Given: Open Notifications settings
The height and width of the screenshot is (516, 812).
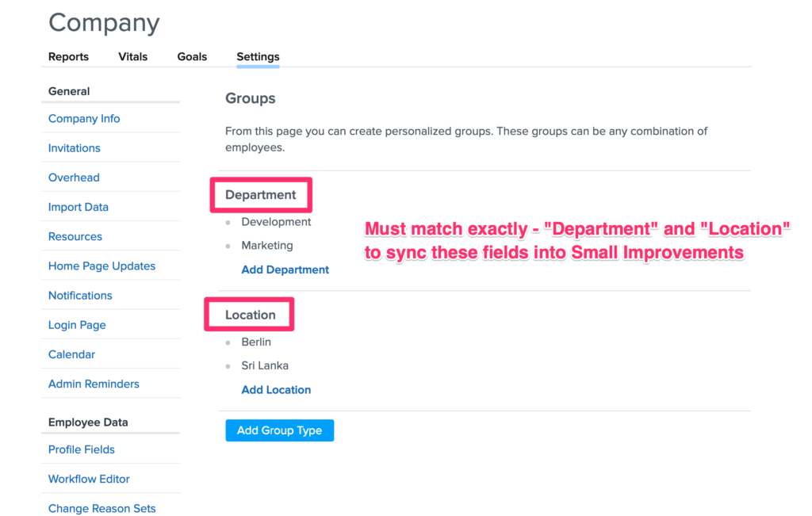Looking at the screenshot, I should coord(80,296).
